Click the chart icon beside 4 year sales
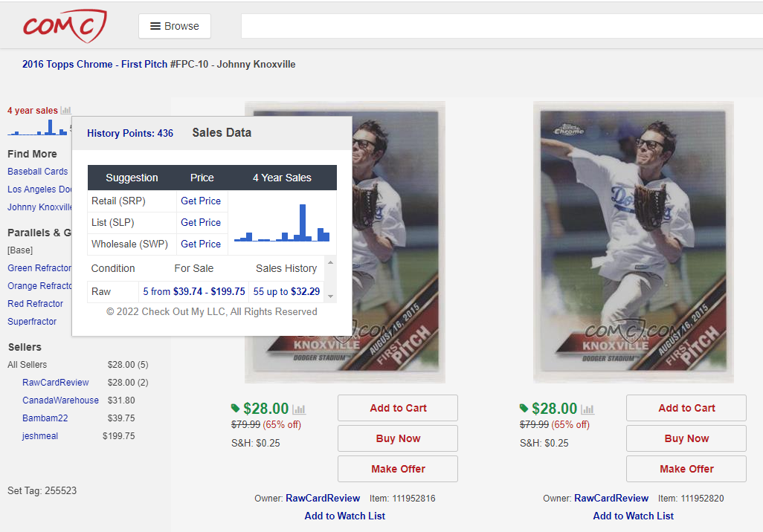763x532 pixels. pos(65,111)
